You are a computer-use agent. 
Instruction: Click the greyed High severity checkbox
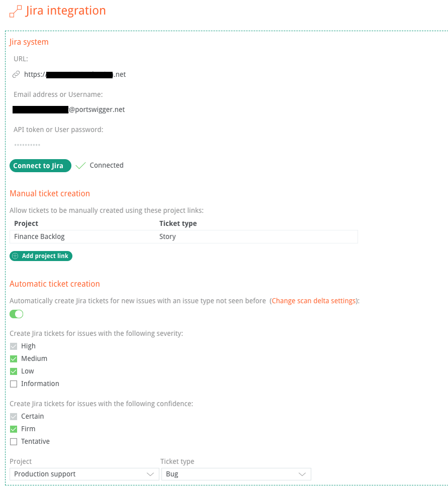[14, 346]
